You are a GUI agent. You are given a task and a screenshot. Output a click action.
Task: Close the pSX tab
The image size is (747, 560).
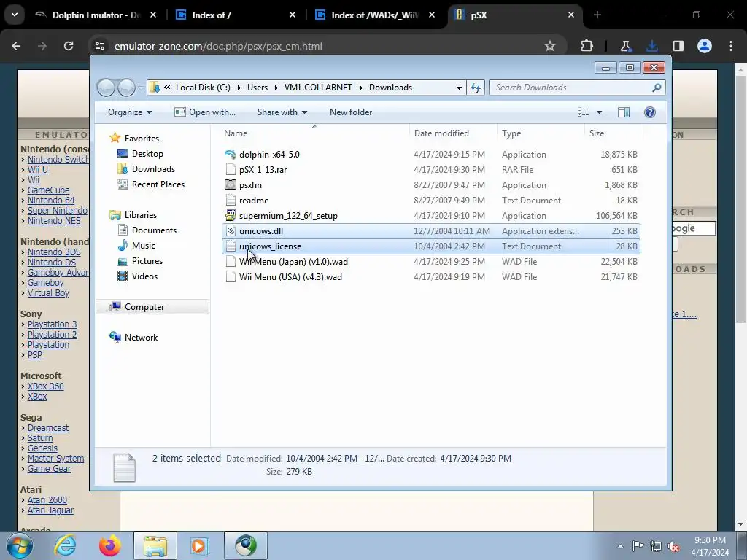pyautogui.click(x=570, y=15)
